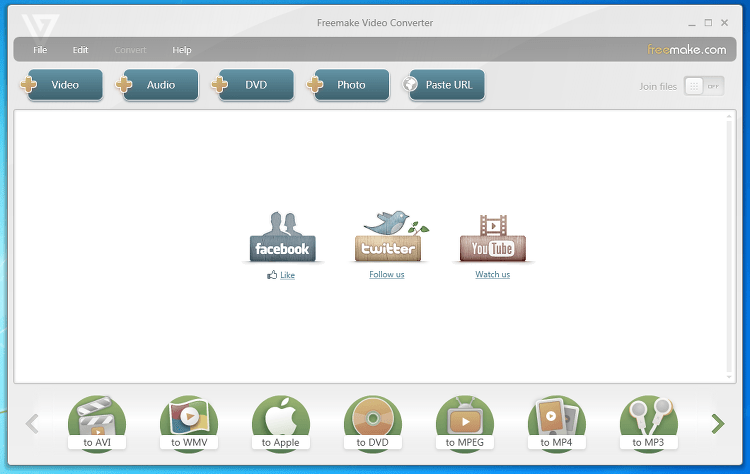Maximize the Freemake Video Converter window
Screen dimensions: 750x474
(x=708, y=22)
